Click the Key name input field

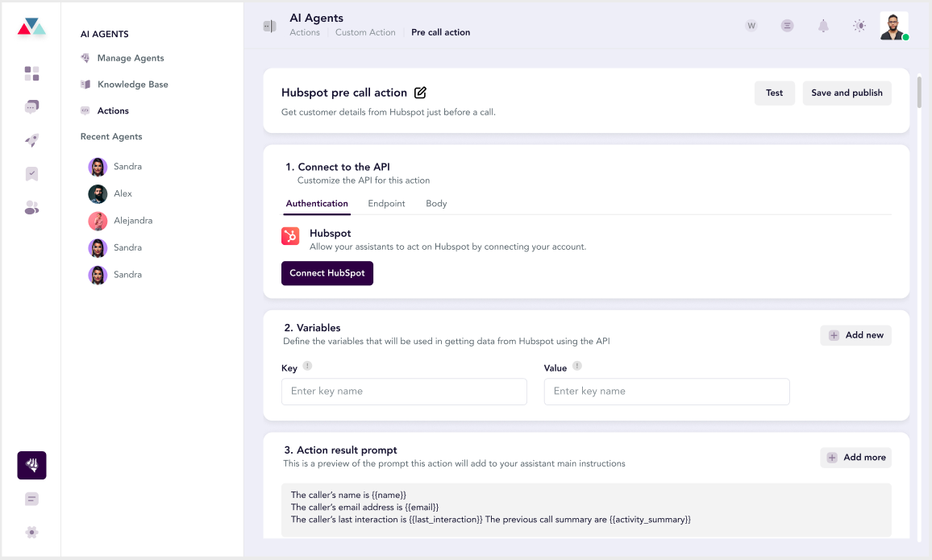pos(404,392)
